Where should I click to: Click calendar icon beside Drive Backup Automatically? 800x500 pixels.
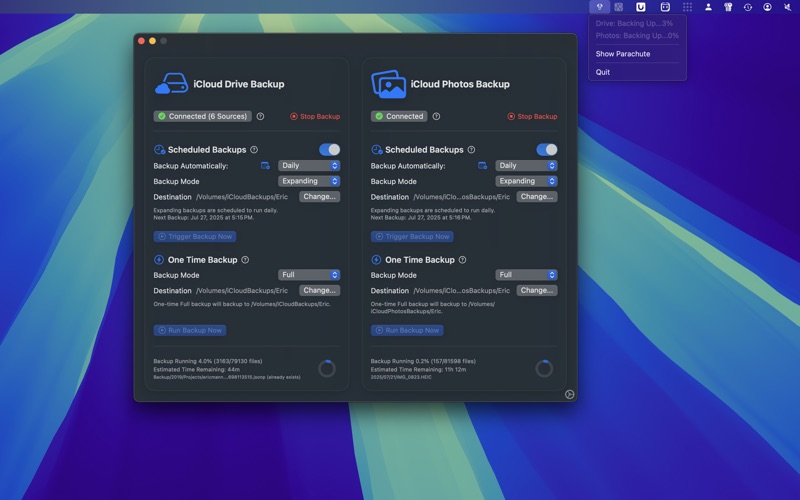point(265,165)
